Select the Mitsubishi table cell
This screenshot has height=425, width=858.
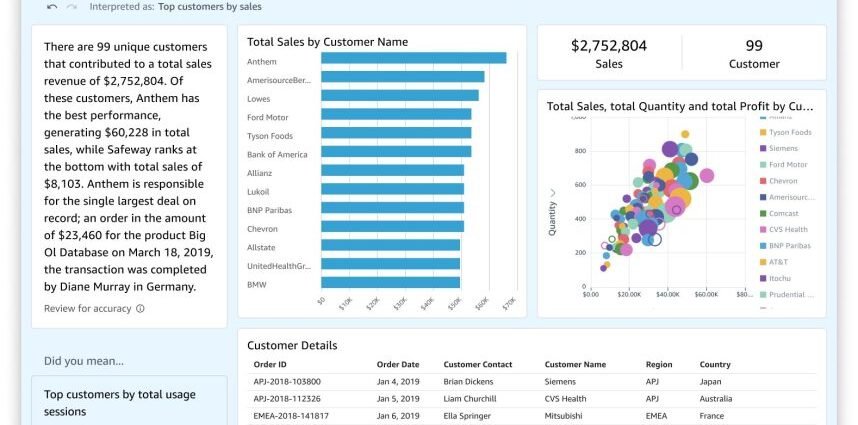coord(563,416)
